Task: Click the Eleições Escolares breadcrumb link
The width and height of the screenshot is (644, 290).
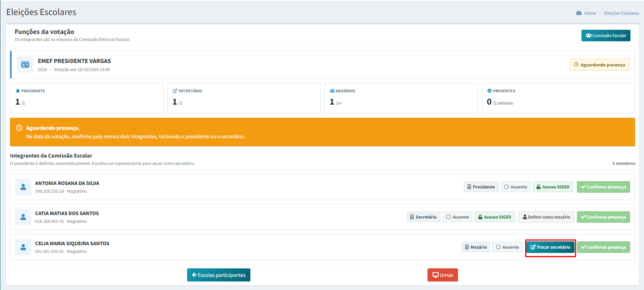Action: (621, 13)
